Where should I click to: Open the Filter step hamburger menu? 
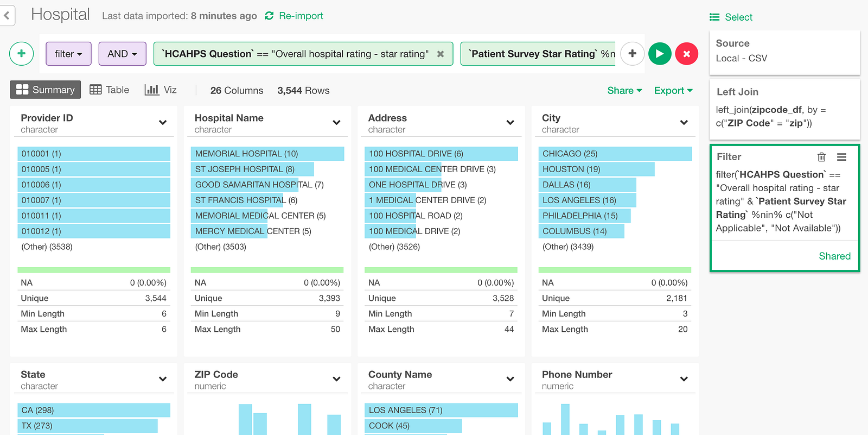[x=841, y=157]
